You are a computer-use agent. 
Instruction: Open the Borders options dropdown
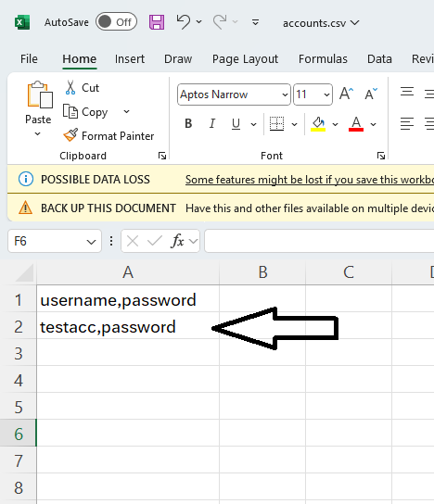coord(294,124)
